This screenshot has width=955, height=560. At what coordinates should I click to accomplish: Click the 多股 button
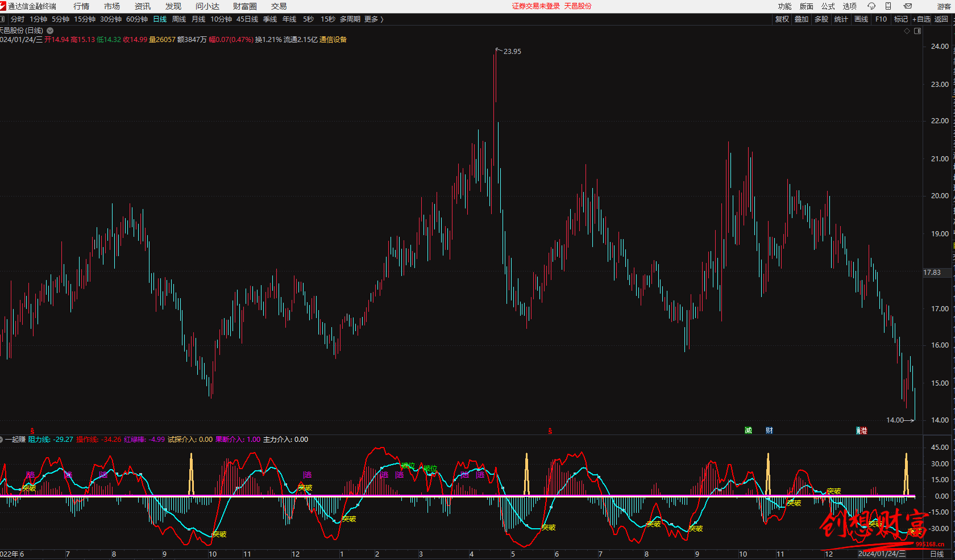click(821, 19)
